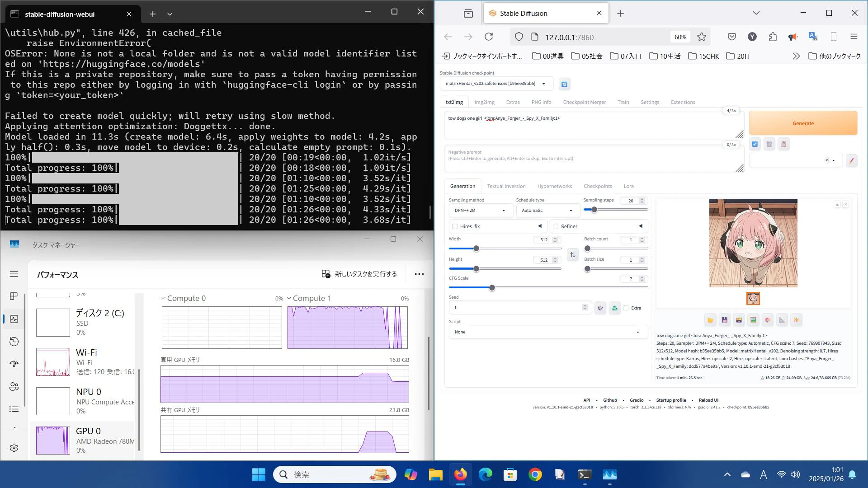Open Google Chrome from the taskbar
Viewport: 868px width, 488px height.
[535, 474]
